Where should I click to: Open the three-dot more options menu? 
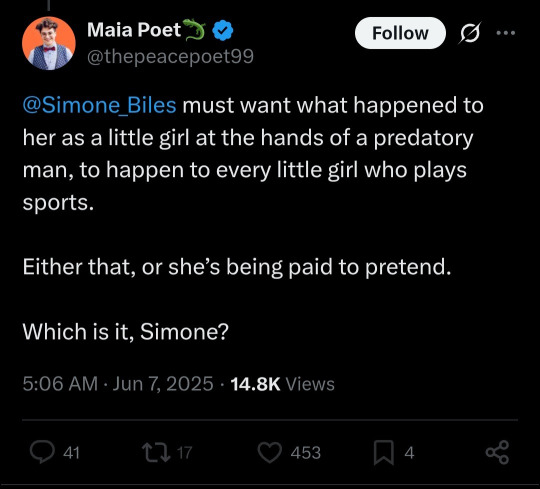pyautogui.click(x=506, y=33)
